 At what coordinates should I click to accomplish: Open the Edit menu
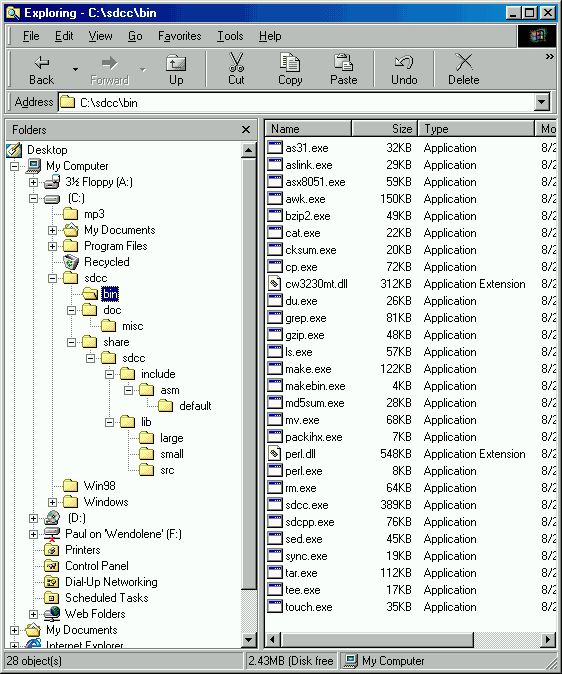[64, 36]
